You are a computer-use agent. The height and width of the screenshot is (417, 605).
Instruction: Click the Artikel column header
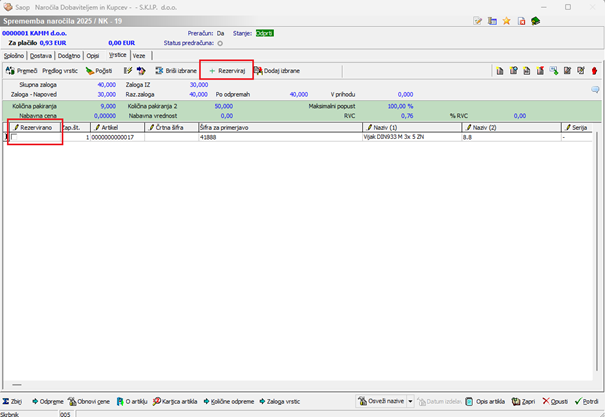tap(118, 127)
